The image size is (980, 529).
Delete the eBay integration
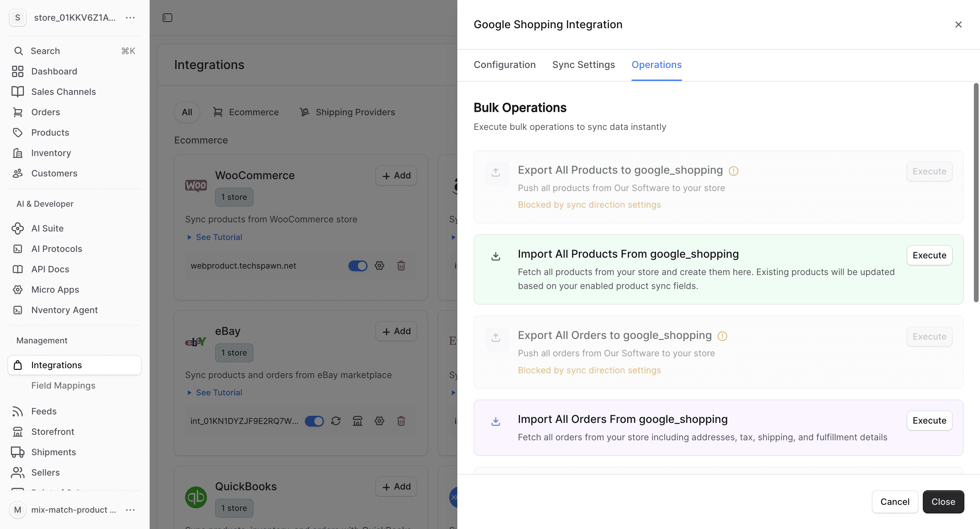coord(401,421)
